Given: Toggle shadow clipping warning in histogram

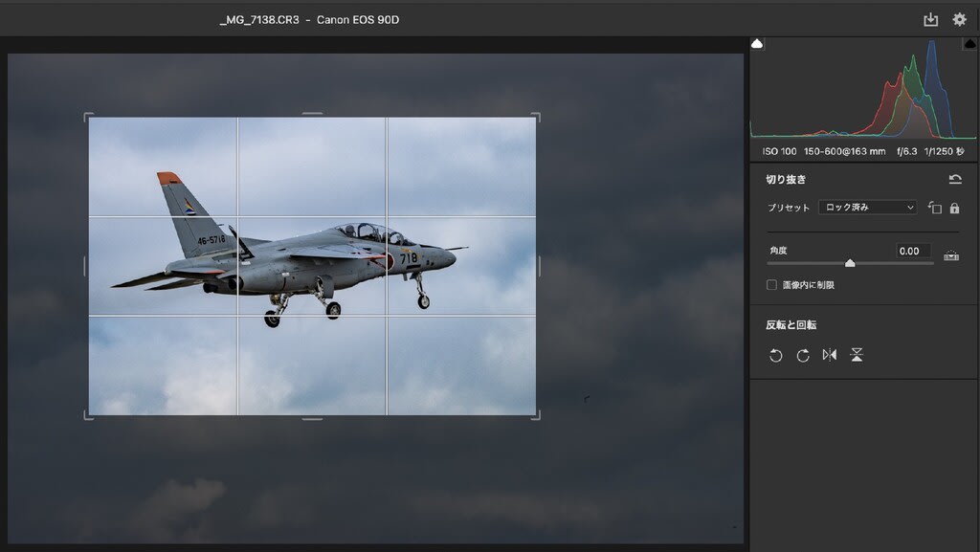Looking at the screenshot, I should pos(757,44).
